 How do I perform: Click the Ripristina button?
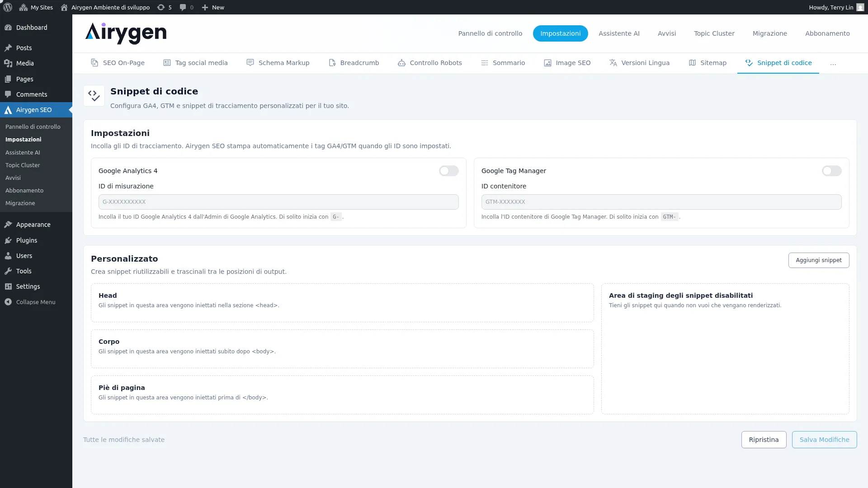[x=764, y=440]
